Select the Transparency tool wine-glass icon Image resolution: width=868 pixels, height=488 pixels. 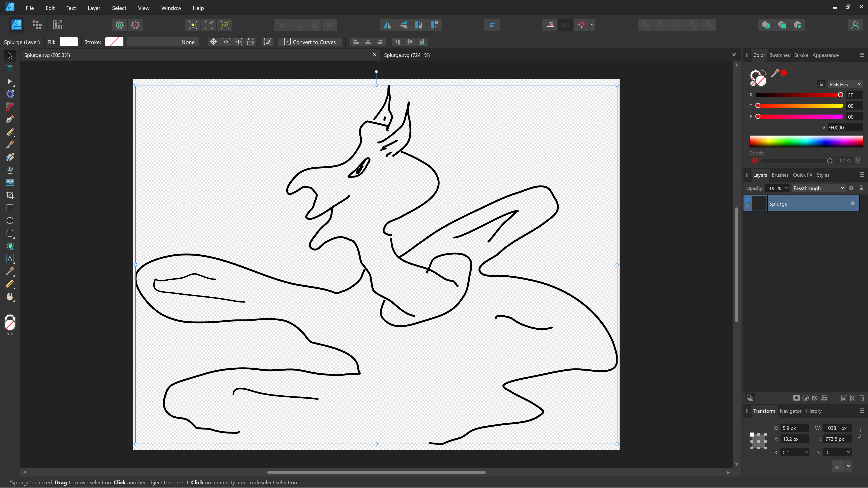coord(10,170)
